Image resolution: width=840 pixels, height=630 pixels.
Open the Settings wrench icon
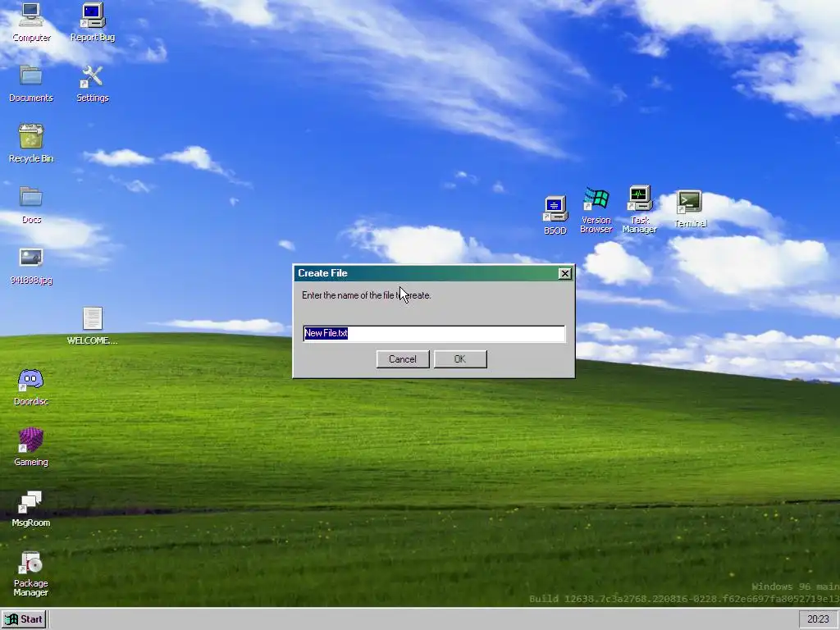(93, 83)
